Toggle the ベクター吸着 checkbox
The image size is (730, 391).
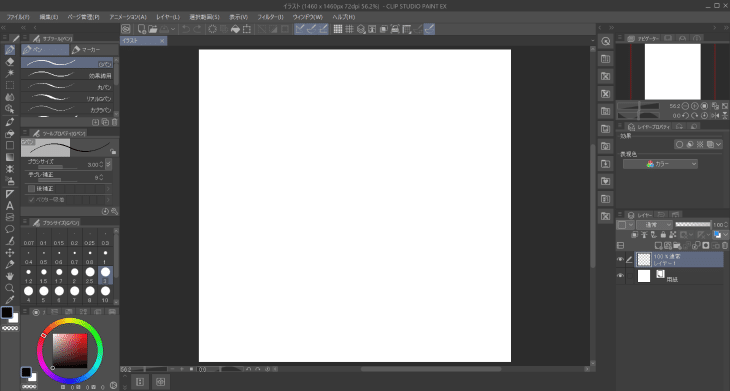pos(32,200)
